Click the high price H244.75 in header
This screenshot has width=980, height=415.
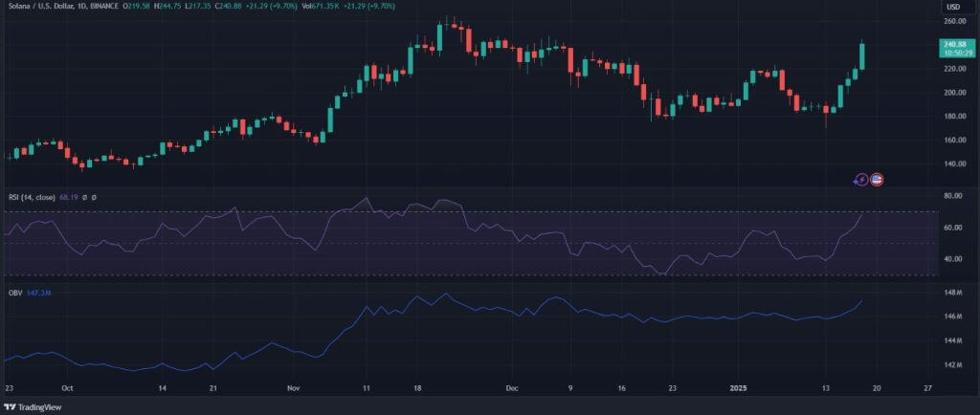(x=168, y=6)
